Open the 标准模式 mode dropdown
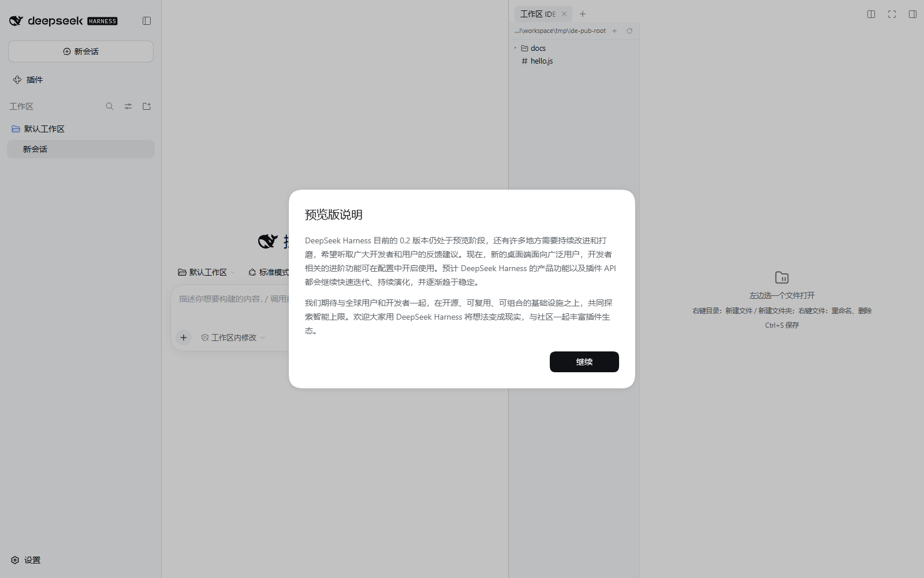924x578 pixels. 269,272
